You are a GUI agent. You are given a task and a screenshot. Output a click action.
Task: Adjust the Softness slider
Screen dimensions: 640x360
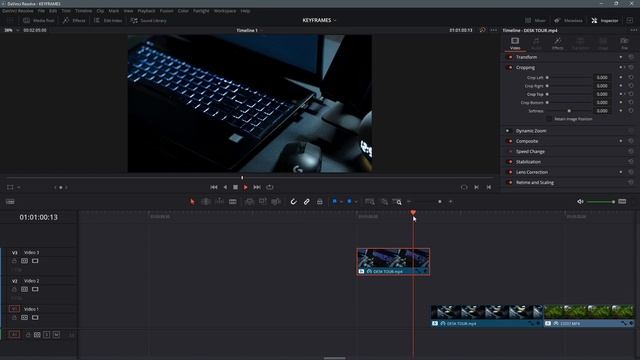(569, 111)
